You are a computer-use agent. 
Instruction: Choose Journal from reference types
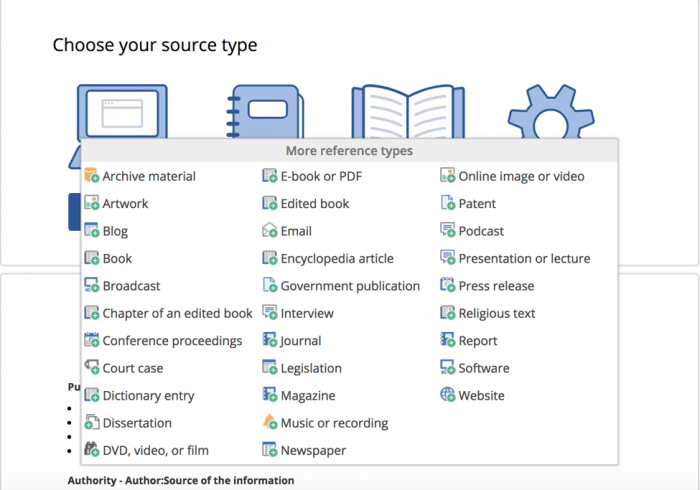point(300,341)
